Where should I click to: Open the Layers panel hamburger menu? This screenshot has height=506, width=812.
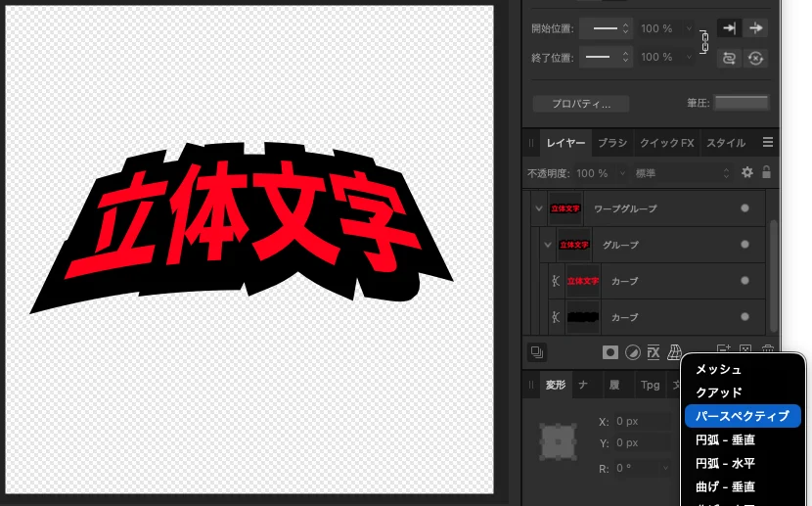click(x=767, y=142)
